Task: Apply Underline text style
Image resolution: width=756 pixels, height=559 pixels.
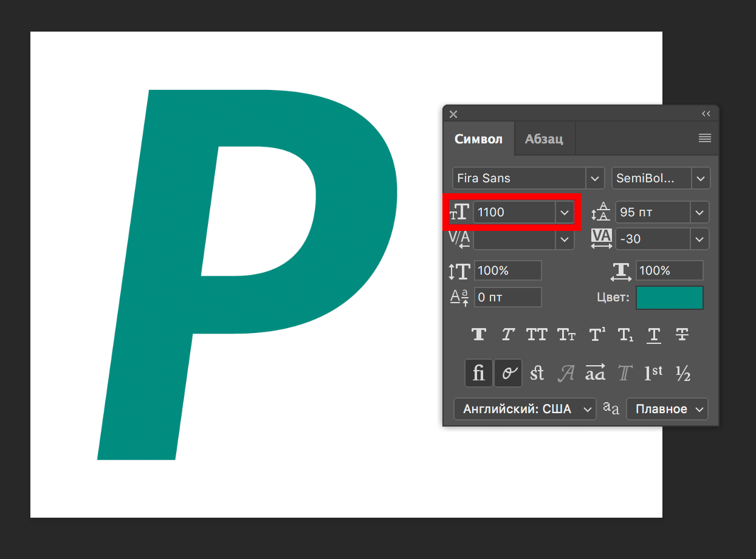Action: 654,334
